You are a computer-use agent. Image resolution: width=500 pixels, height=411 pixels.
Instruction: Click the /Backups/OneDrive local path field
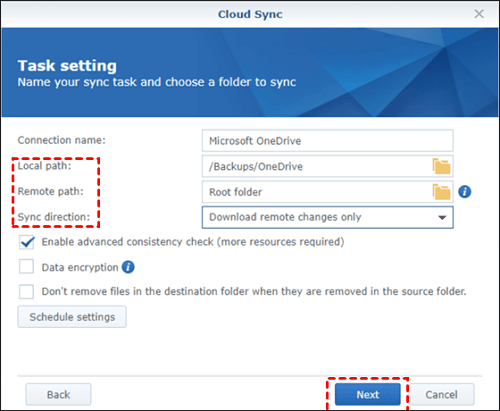317,166
